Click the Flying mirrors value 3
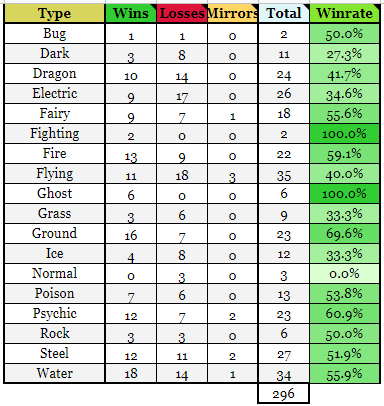This screenshot has height=406, width=384. (233, 174)
